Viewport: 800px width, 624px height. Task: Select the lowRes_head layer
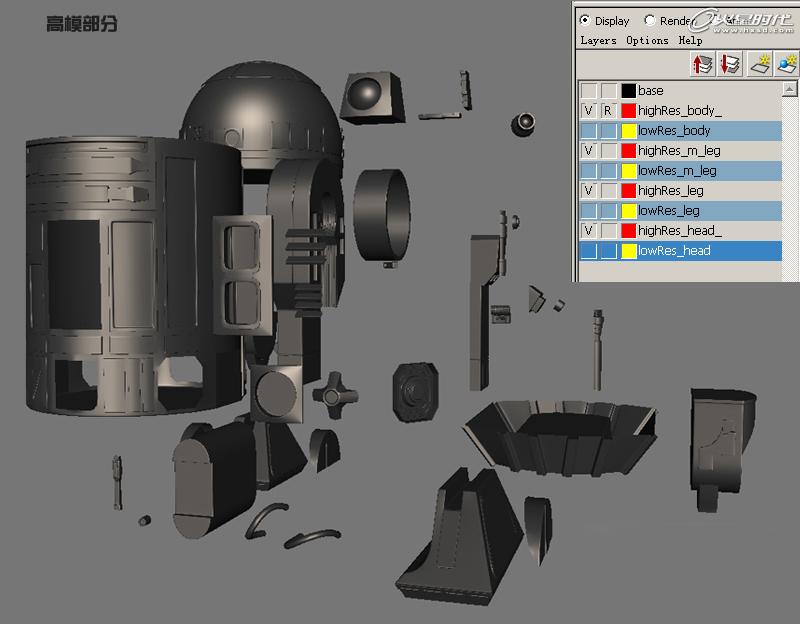[670, 248]
